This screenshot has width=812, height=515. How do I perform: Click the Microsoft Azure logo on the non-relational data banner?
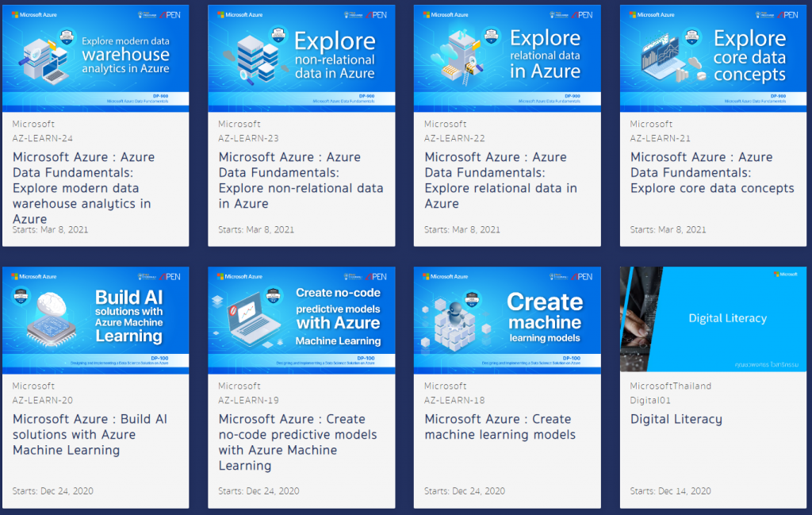(x=239, y=15)
